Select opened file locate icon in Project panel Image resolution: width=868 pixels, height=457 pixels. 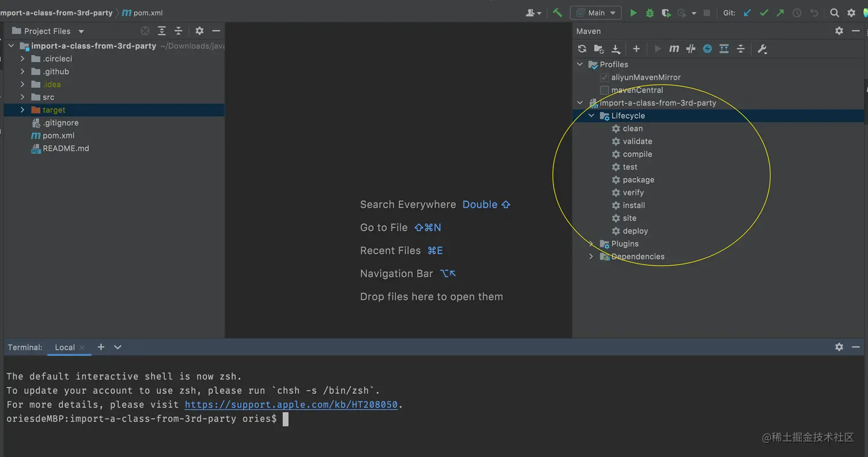pos(145,31)
